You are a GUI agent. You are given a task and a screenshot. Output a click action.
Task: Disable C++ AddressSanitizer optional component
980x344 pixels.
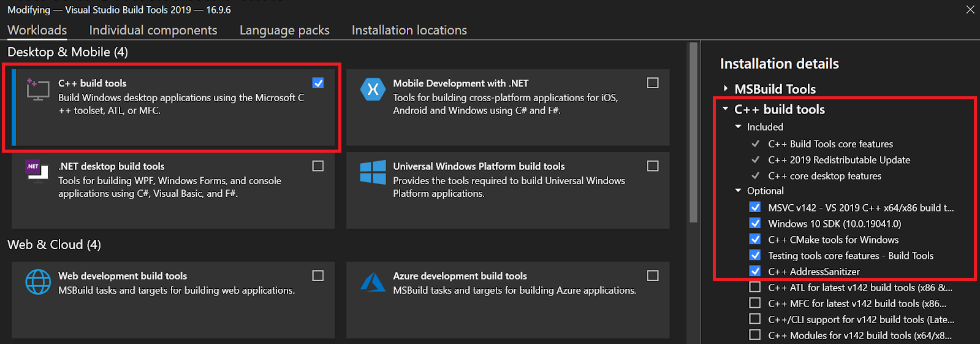click(755, 271)
